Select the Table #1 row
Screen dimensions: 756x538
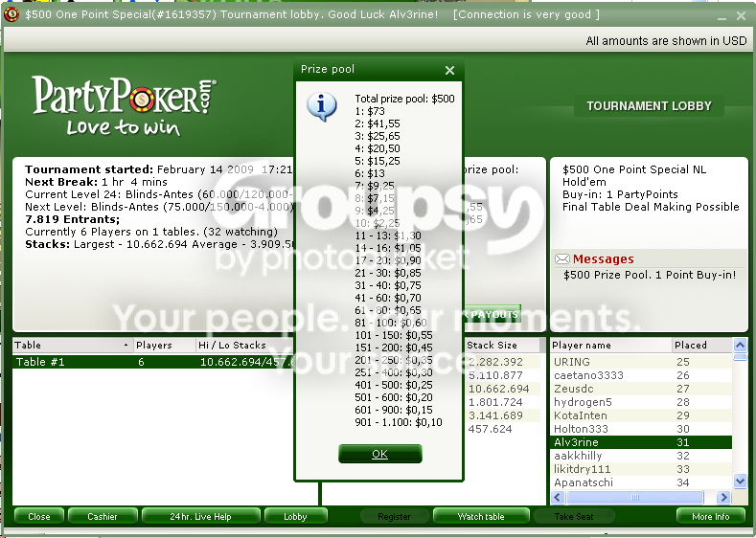[x=153, y=362]
